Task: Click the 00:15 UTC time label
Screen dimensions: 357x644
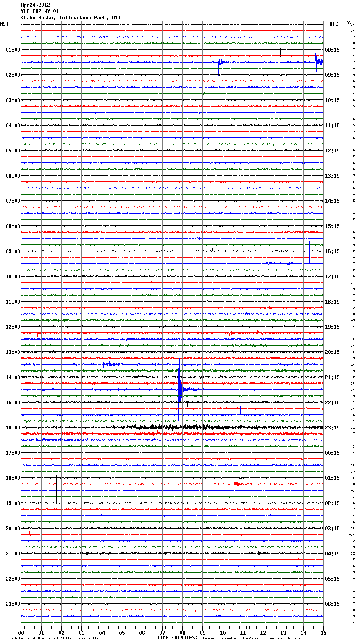Action: [x=332, y=453]
